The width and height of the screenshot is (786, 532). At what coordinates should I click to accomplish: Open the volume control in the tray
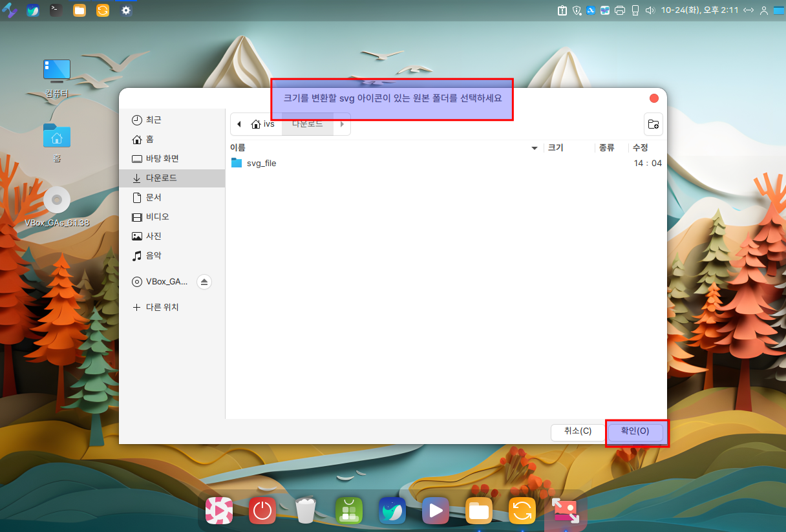tap(650, 10)
